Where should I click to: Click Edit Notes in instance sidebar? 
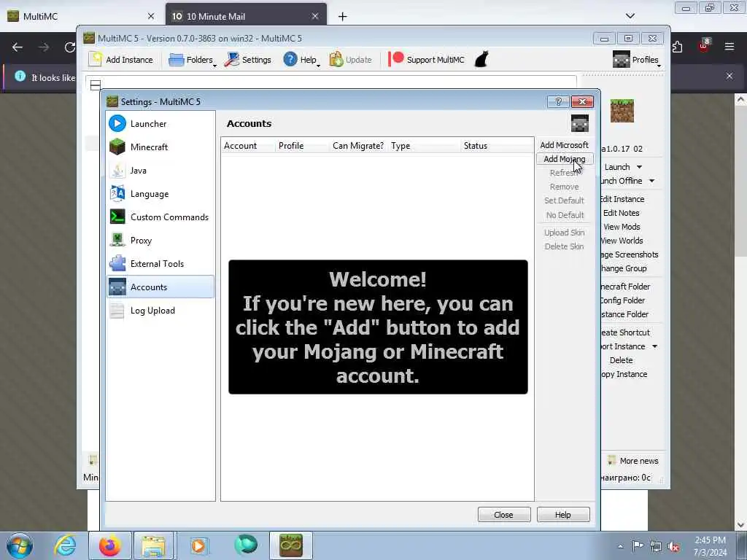622,213
